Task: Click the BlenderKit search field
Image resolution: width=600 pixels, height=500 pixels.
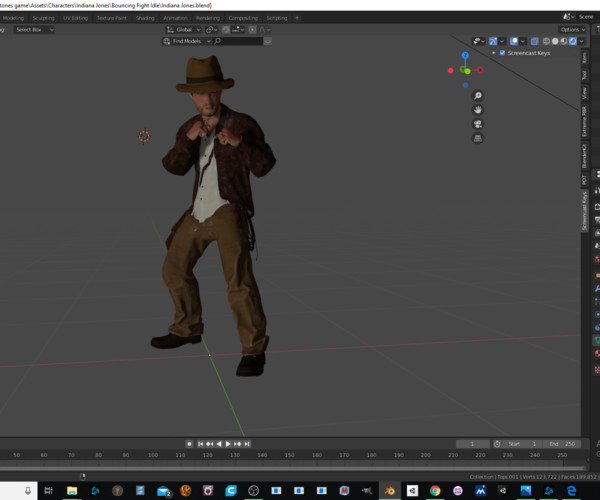Action: [x=238, y=41]
